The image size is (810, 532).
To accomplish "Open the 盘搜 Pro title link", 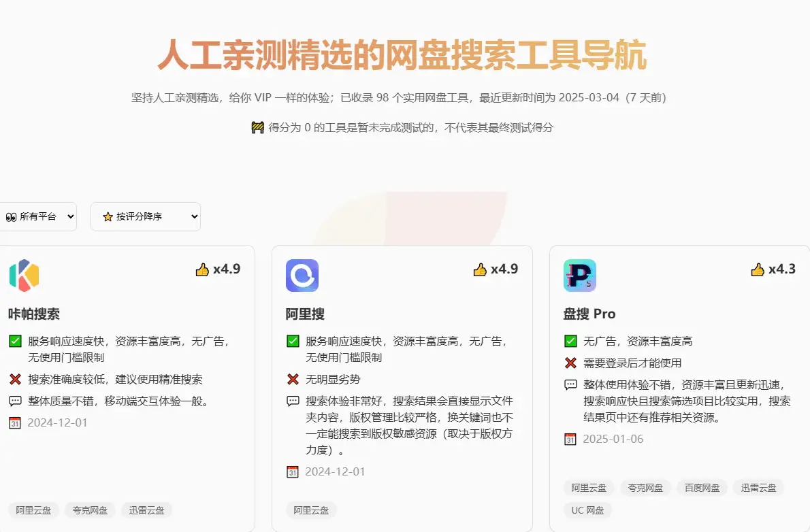I will click(589, 314).
